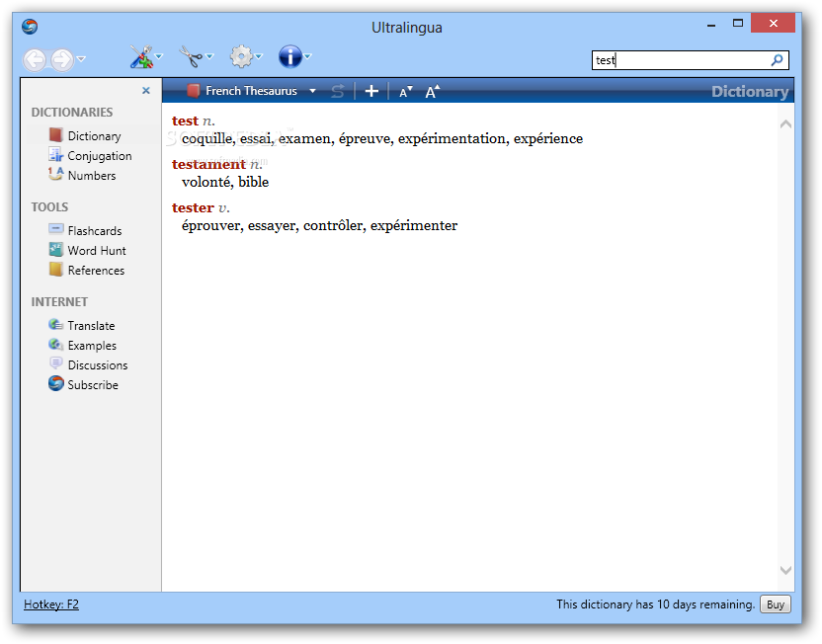
Task: Increase the font size with large A
Action: tap(433, 92)
